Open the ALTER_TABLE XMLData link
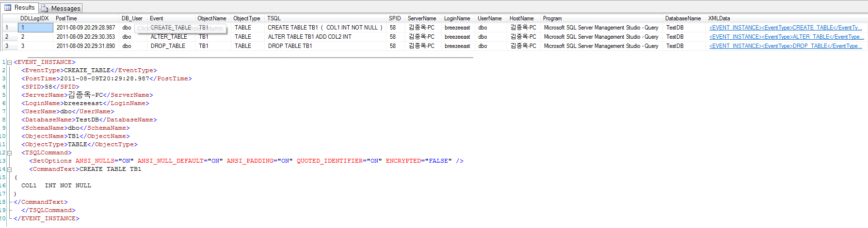 [x=786, y=37]
